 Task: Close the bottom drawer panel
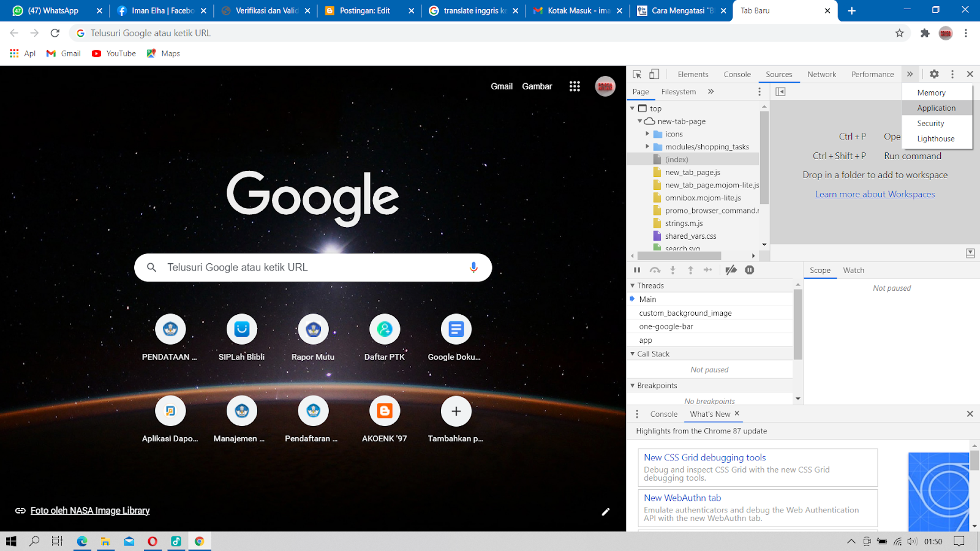tap(970, 414)
